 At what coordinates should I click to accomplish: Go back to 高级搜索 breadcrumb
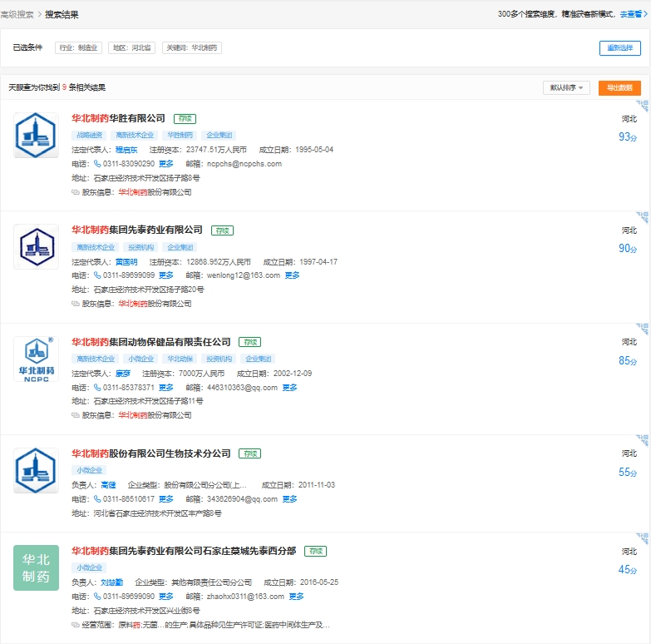pos(17,14)
